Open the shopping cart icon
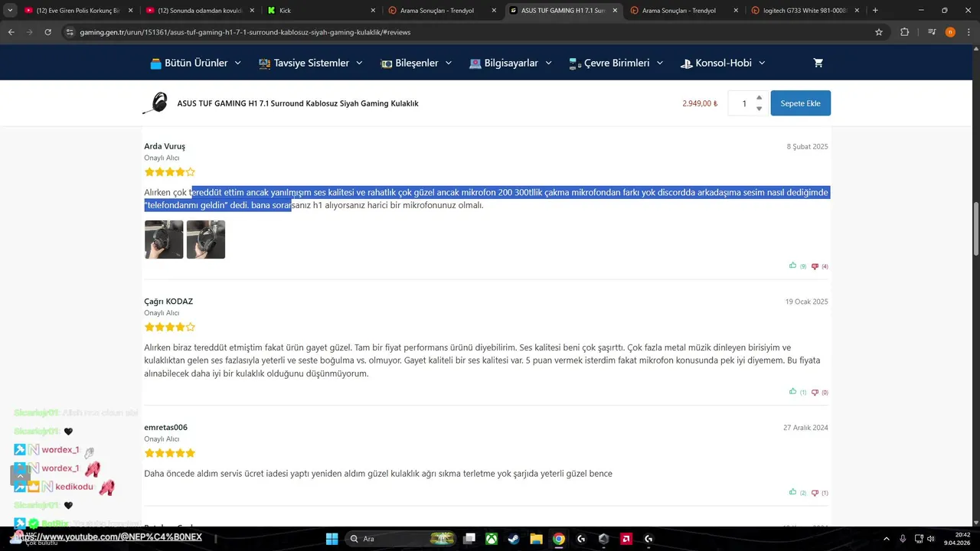 coord(818,63)
